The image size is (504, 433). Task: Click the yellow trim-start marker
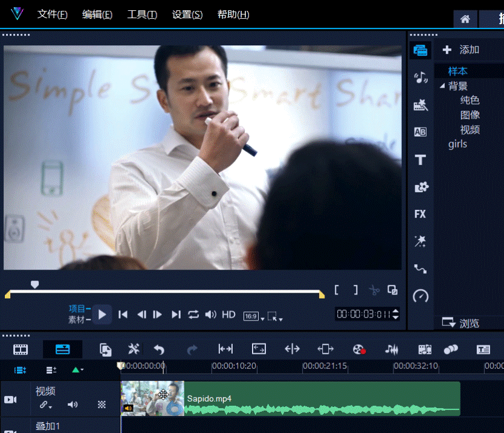pyautogui.click(x=8, y=295)
